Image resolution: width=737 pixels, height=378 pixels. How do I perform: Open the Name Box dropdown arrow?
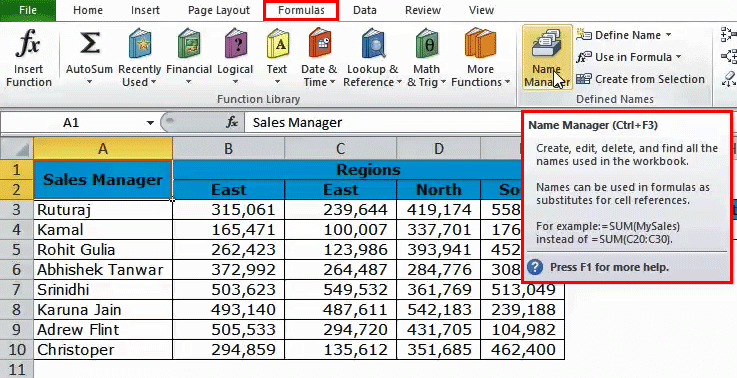(150, 123)
